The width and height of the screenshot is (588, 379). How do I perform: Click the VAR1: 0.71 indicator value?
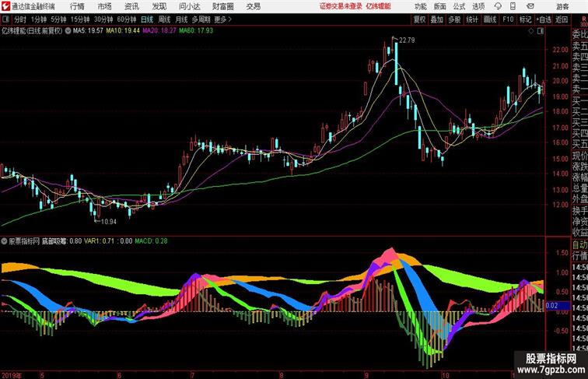tap(99, 241)
